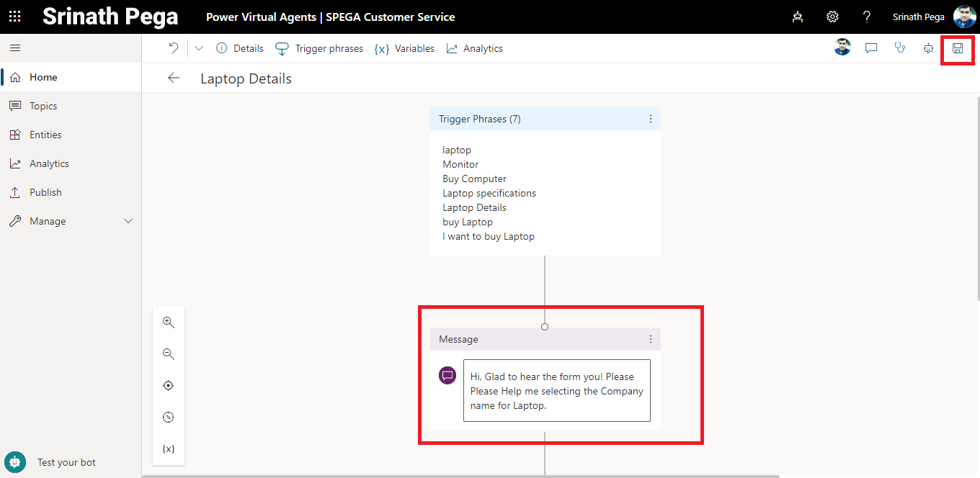
Task: Click Trigger phrases in the toolbar
Action: [320, 48]
